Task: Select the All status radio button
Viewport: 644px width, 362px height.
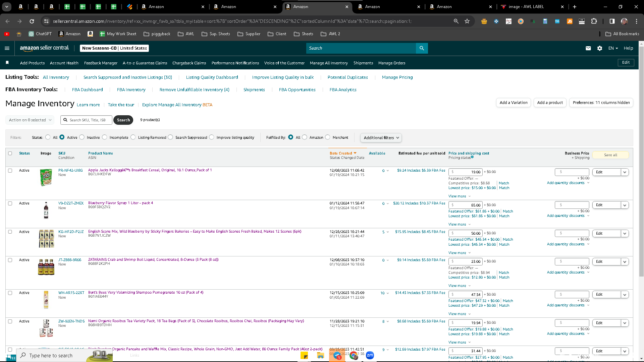Action: (48, 137)
